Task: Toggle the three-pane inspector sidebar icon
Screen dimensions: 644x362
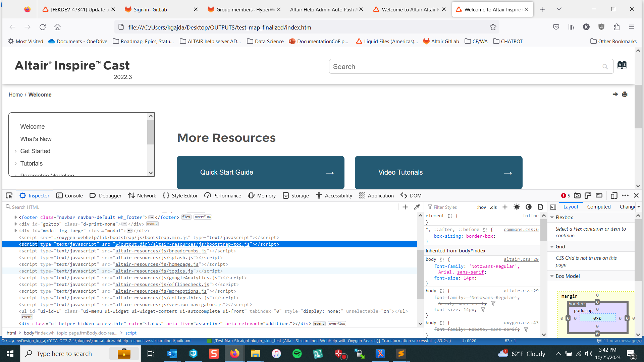Action: pyautogui.click(x=553, y=207)
